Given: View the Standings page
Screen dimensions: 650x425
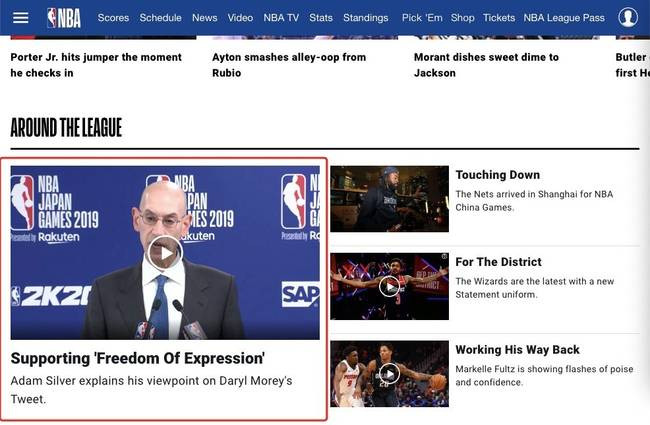Looking at the screenshot, I should pos(366,18).
